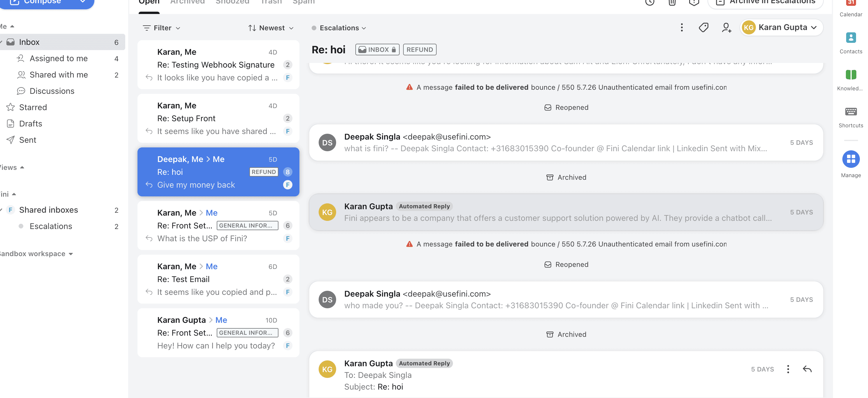Click the trash icon in top toolbar
Image resolution: width=868 pixels, height=398 pixels.
tap(672, 2)
